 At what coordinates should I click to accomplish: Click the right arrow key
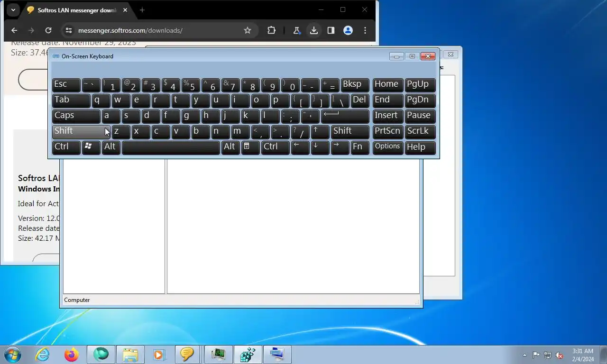coord(340,147)
